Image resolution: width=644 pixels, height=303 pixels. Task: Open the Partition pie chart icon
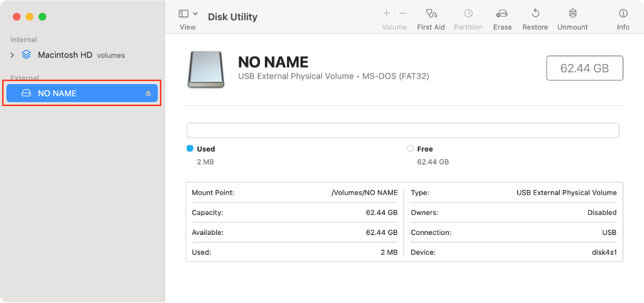coord(469,14)
